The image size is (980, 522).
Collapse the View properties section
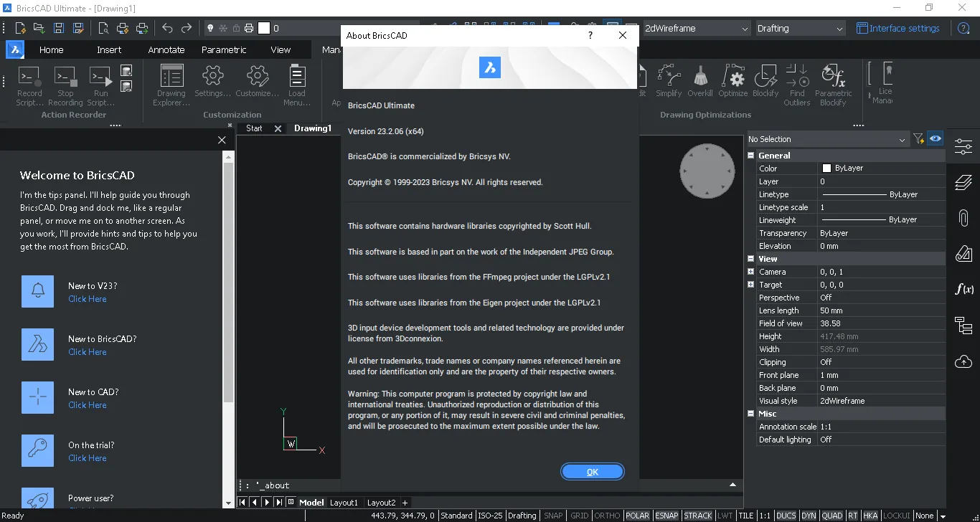pyautogui.click(x=751, y=259)
